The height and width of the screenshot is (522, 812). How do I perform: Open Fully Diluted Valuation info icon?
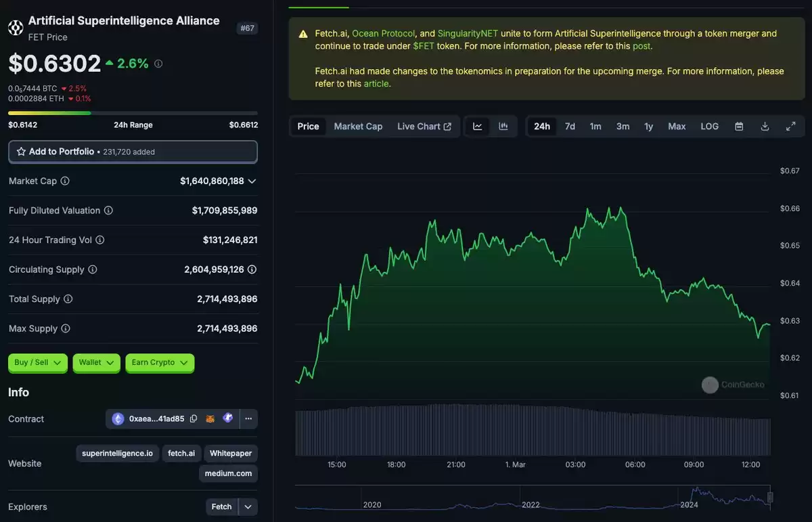108,211
